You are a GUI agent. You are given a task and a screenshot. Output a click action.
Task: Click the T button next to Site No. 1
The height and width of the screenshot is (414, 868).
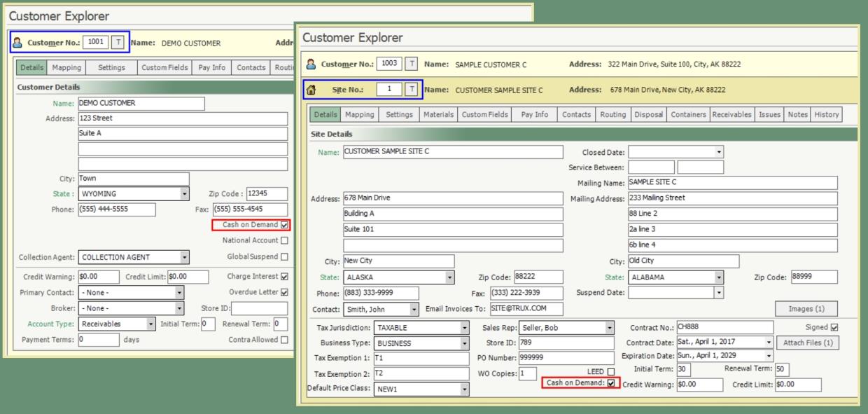coord(412,90)
